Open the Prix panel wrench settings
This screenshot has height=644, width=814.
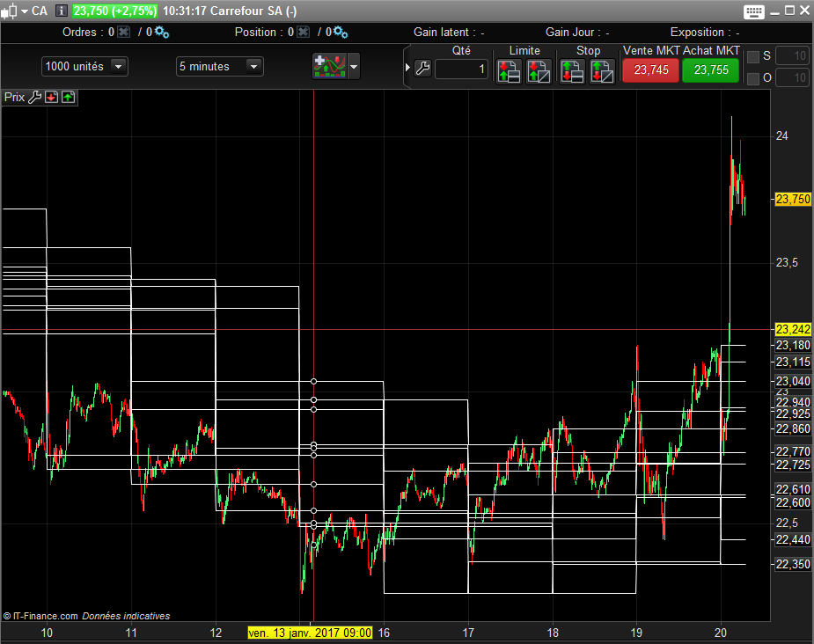point(35,97)
